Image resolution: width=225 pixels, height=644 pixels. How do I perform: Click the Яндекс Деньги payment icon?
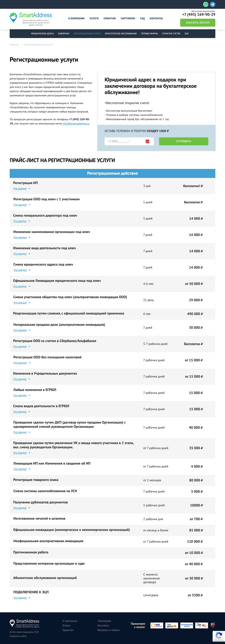coord(171,625)
